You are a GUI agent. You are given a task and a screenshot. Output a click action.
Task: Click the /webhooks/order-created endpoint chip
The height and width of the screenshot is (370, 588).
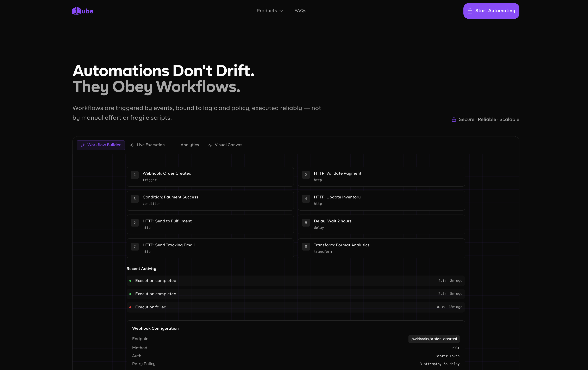coord(434,339)
